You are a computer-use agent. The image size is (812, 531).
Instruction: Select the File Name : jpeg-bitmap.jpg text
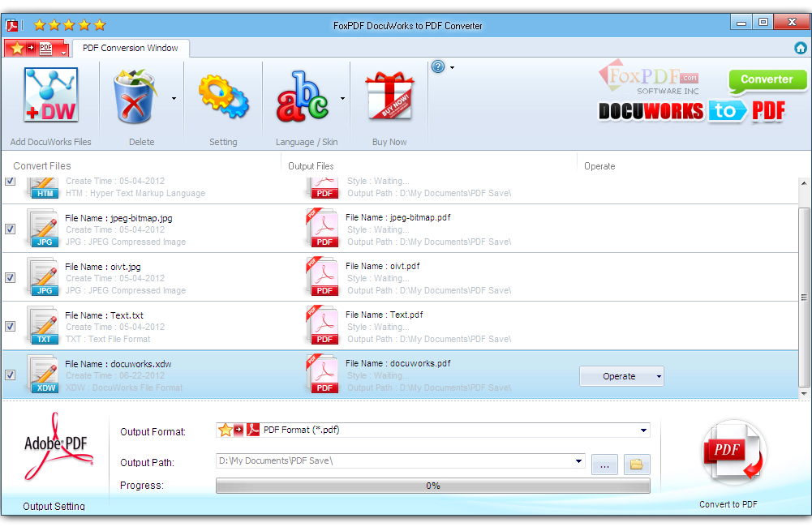(x=118, y=218)
